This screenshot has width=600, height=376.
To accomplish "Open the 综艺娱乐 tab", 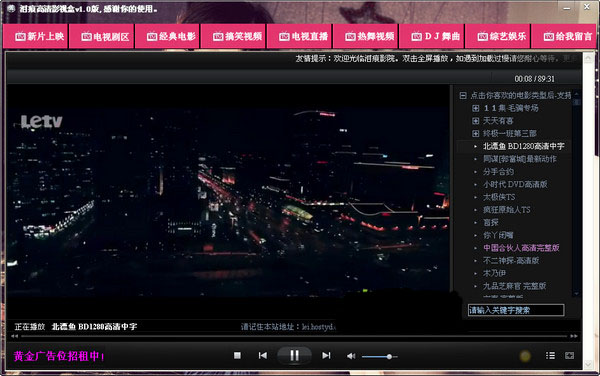I will pyautogui.click(x=497, y=36).
